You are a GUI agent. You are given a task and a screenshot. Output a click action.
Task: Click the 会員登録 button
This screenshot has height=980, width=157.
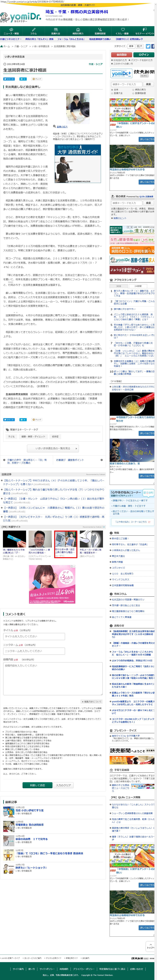point(121,55)
